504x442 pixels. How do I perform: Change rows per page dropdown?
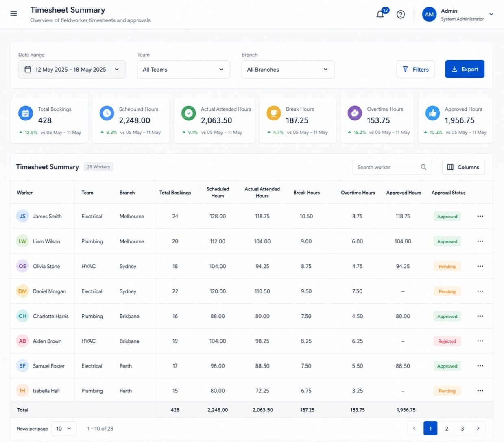click(64, 429)
